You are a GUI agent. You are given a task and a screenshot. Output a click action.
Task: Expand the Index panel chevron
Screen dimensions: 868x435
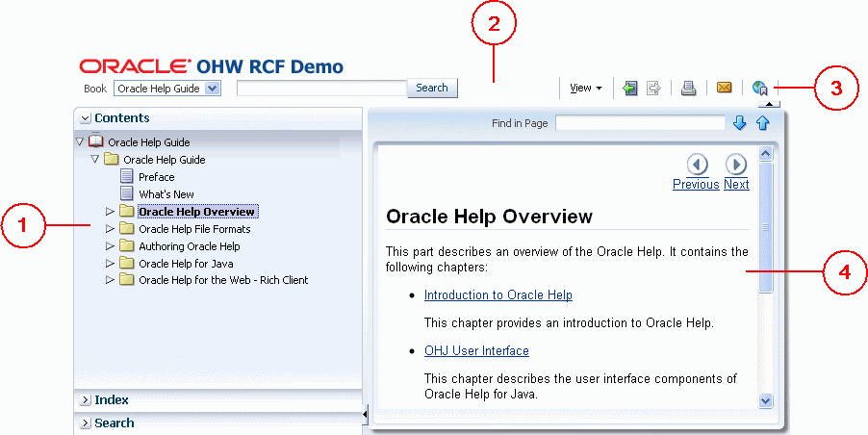point(86,399)
